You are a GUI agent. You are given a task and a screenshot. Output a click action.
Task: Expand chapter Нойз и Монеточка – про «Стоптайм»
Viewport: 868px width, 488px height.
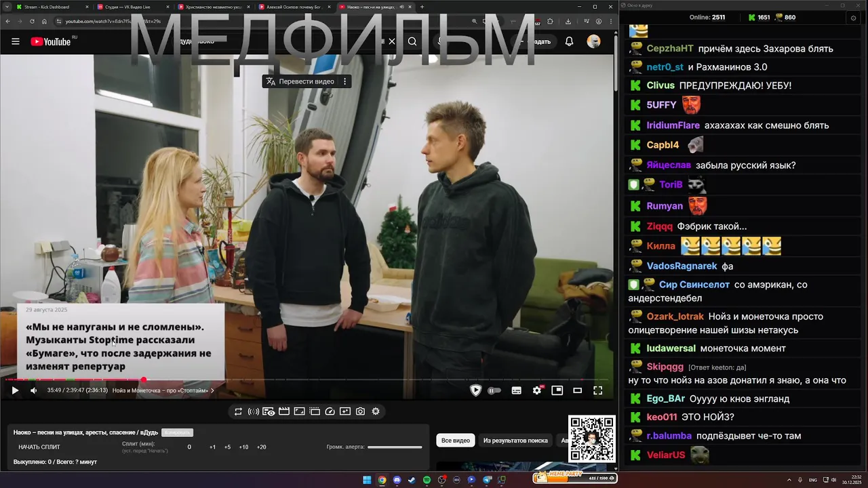click(163, 390)
